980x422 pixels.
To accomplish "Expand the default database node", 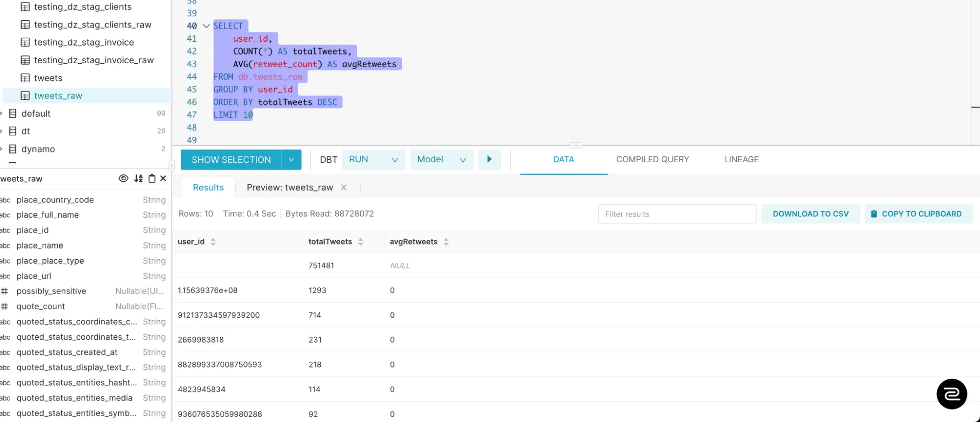I will coord(1,113).
